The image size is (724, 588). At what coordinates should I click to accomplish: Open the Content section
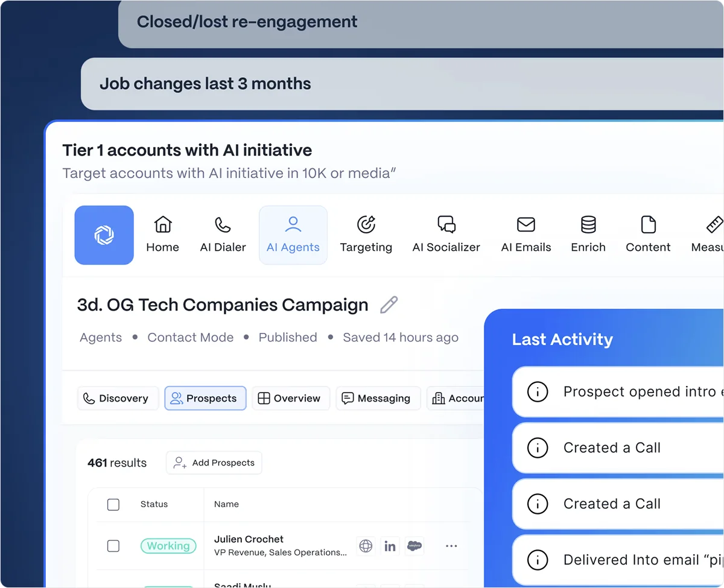648,235
